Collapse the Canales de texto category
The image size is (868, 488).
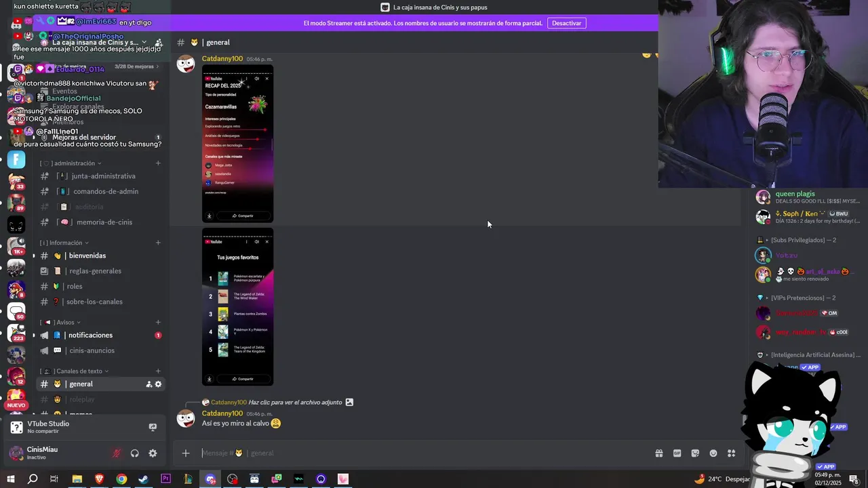75,371
